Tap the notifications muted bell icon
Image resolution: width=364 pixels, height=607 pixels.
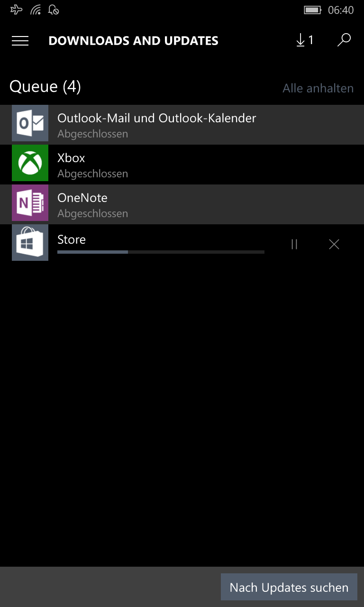click(x=54, y=9)
